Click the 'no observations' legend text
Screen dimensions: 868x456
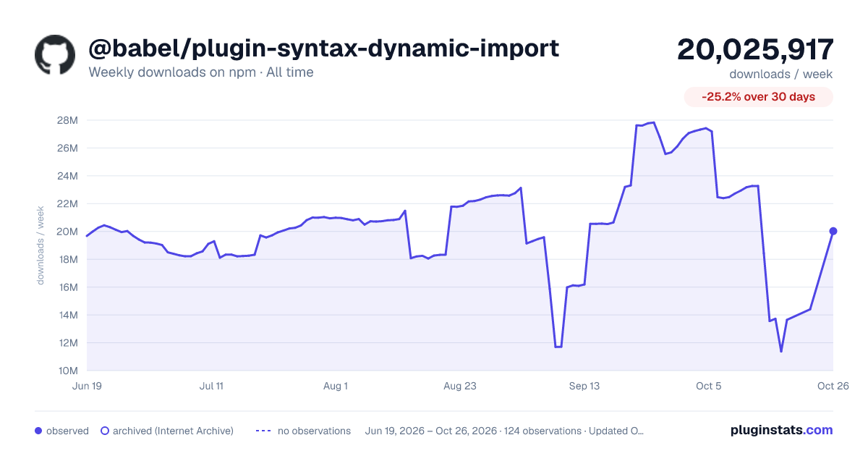coord(314,431)
